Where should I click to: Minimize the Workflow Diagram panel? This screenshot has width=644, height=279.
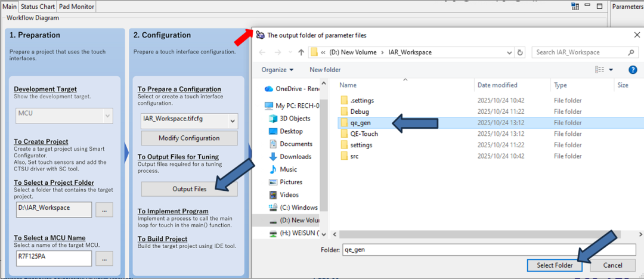pyautogui.click(x=588, y=6)
